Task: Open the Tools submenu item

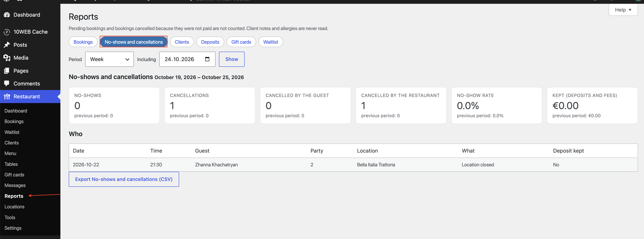Action: pyautogui.click(x=10, y=217)
